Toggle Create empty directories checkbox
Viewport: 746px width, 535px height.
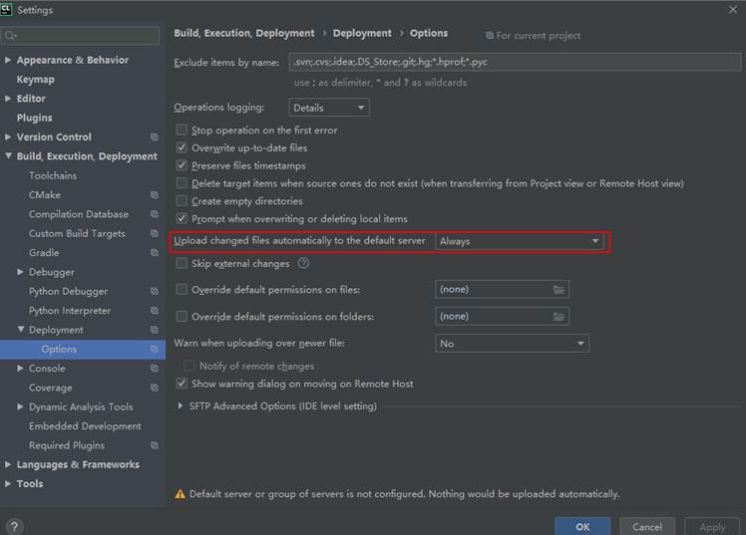182,201
